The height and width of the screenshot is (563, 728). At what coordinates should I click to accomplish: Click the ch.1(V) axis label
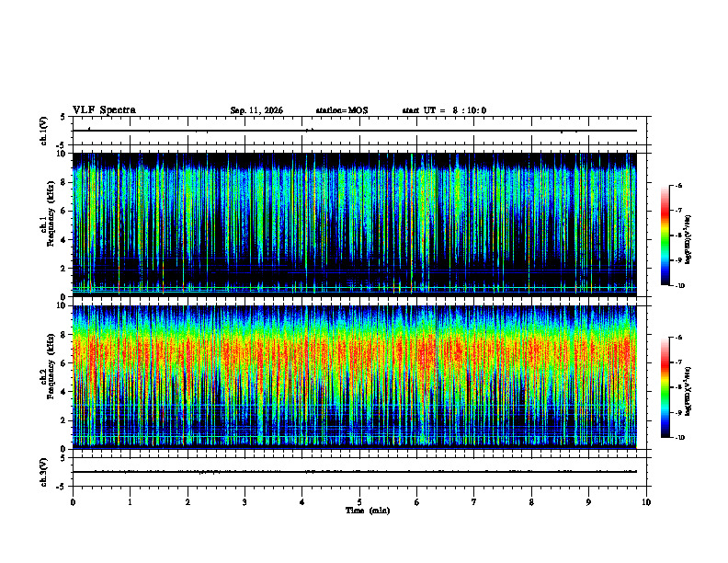[44, 131]
